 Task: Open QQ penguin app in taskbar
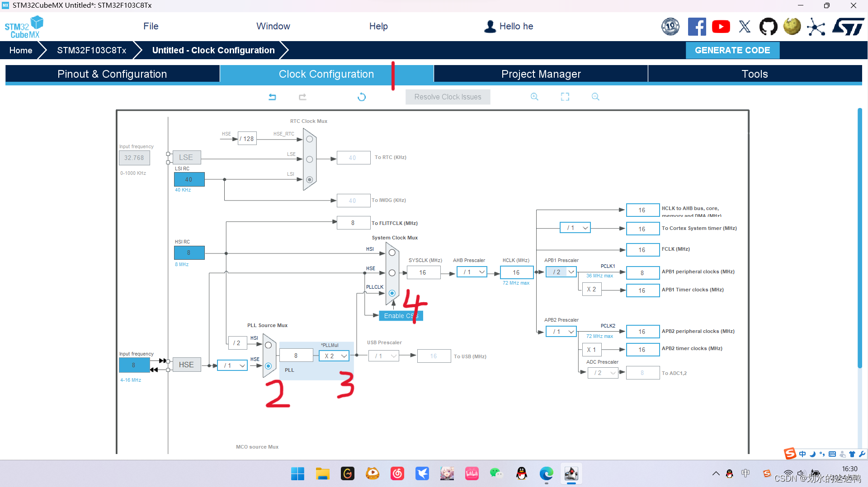click(x=522, y=473)
